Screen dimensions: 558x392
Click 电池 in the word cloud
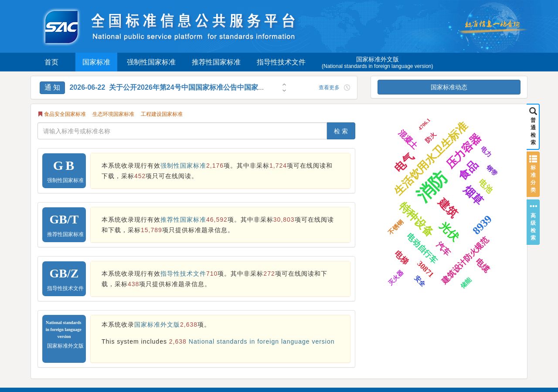coord(486,186)
